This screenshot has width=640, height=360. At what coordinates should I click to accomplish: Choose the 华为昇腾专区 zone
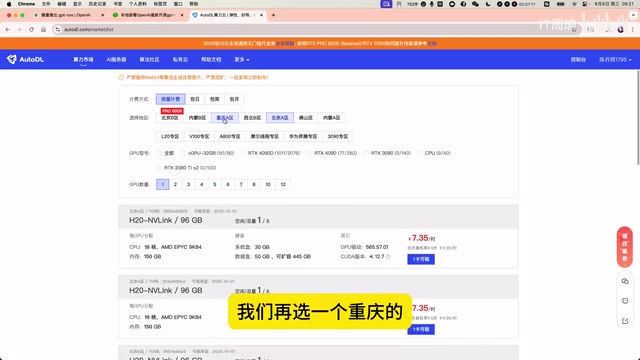coord(303,136)
